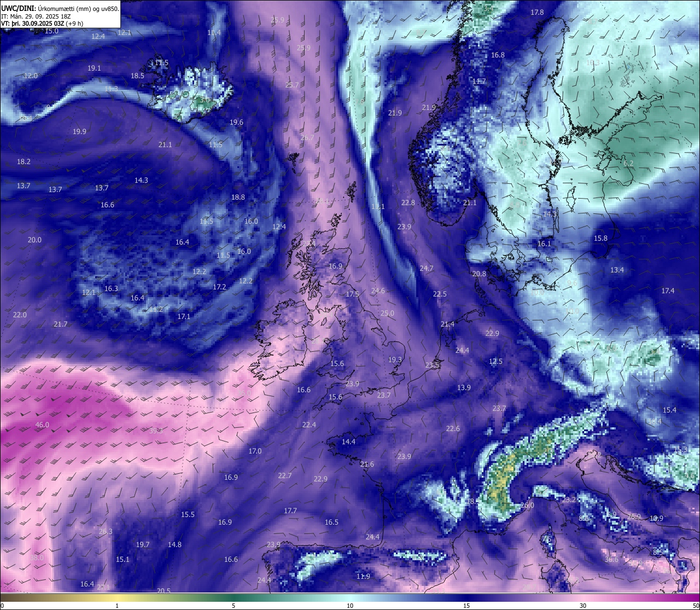Click the 16.3 value label
This screenshot has width=700, height=610.
[x=111, y=289]
